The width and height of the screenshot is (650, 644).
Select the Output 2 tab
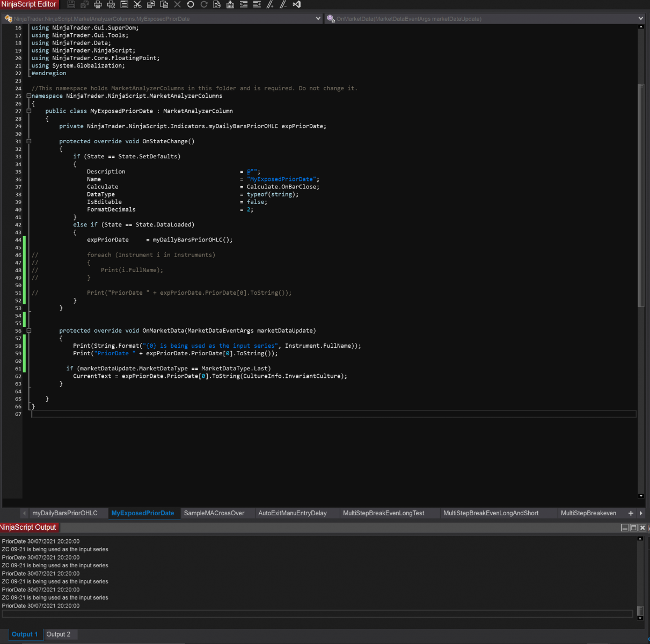[58, 634]
